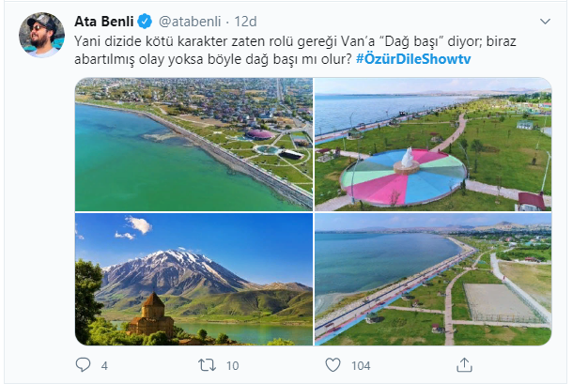588x384 pixels.
Task: Open the #ÖzürDileShowtv hashtag
Action: [x=413, y=59]
